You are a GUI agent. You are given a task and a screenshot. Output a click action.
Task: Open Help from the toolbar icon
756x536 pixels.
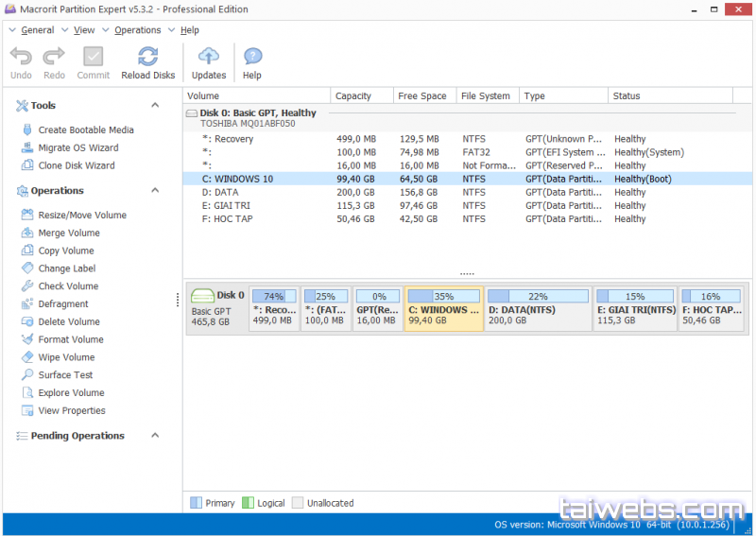pos(252,57)
